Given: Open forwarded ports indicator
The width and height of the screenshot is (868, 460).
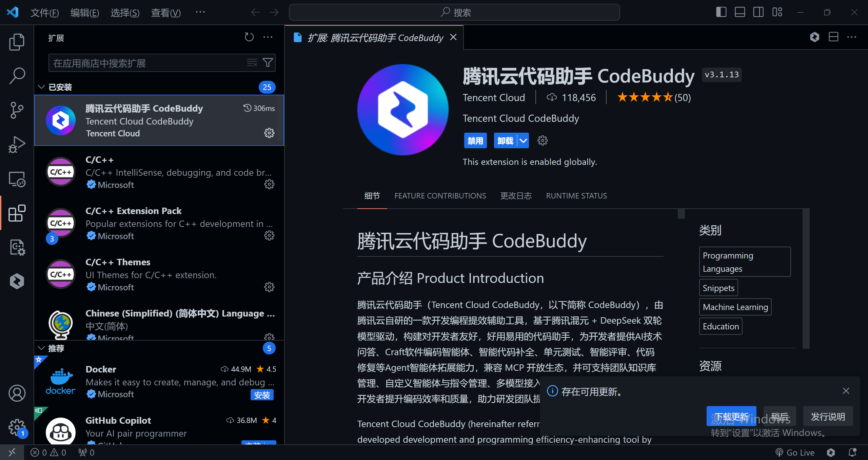Looking at the screenshot, I should tap(86, 452).
